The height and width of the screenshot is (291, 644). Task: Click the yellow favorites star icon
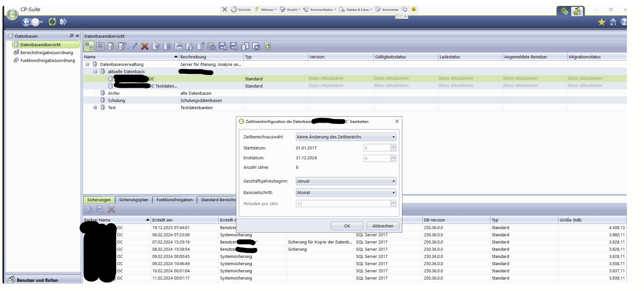coord(601,22)
